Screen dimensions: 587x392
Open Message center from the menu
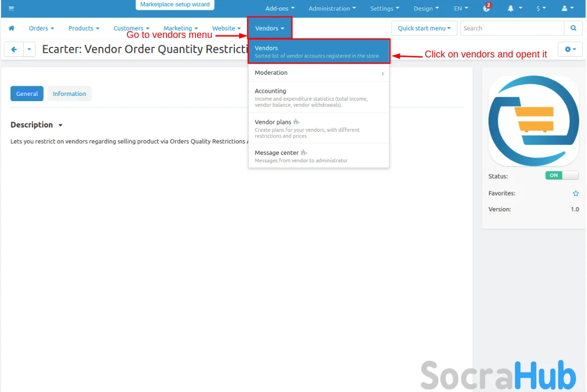[319, 156]
